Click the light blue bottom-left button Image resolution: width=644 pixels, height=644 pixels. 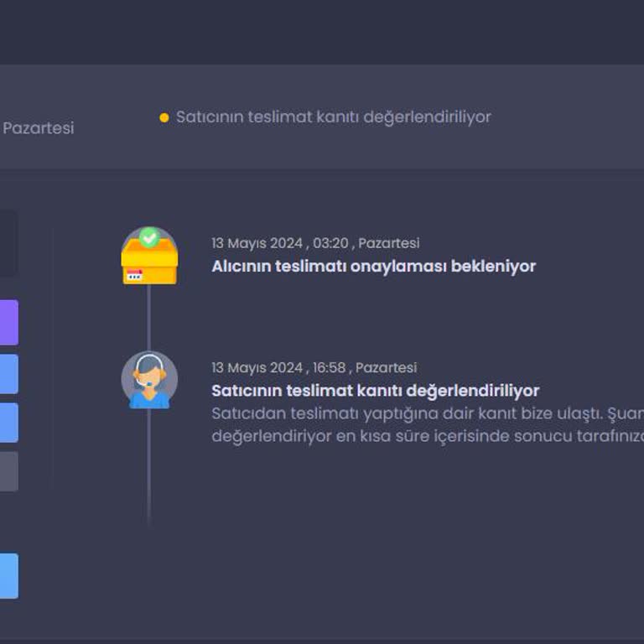click(x=9, y=576)
